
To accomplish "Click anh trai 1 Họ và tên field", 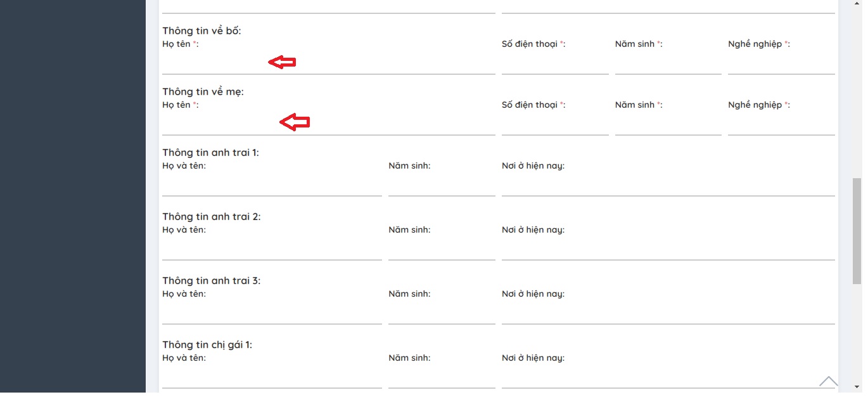I will (x=272, y=185).
